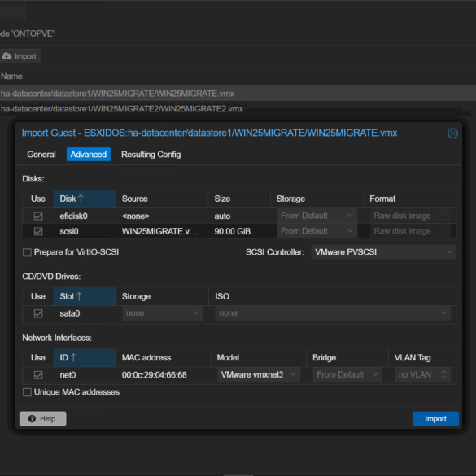Toggle the Use checkbox for net0

pyautogui.click(x=38, y=375)
